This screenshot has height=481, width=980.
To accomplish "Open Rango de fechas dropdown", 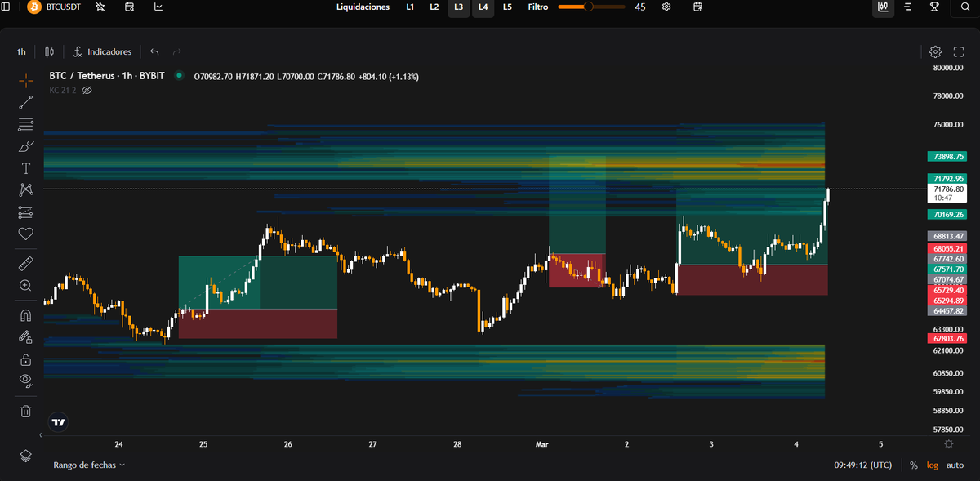I will click(x=89, y=465).
